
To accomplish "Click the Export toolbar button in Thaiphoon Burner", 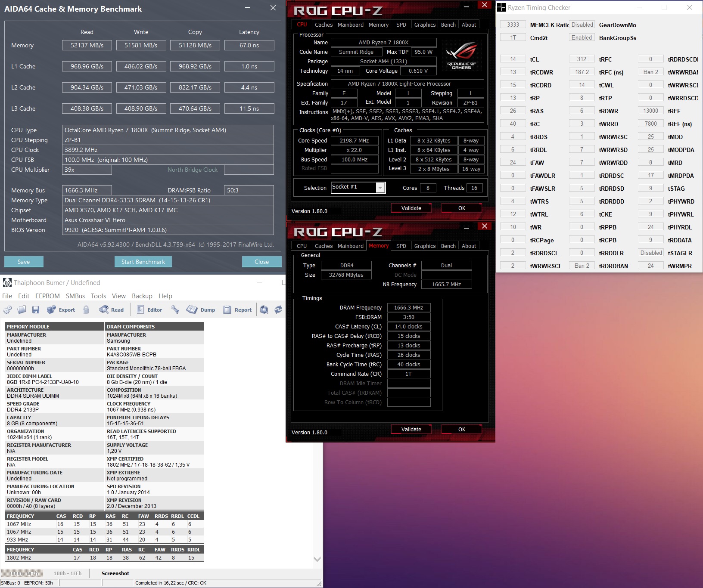I will tap(61, 309).
